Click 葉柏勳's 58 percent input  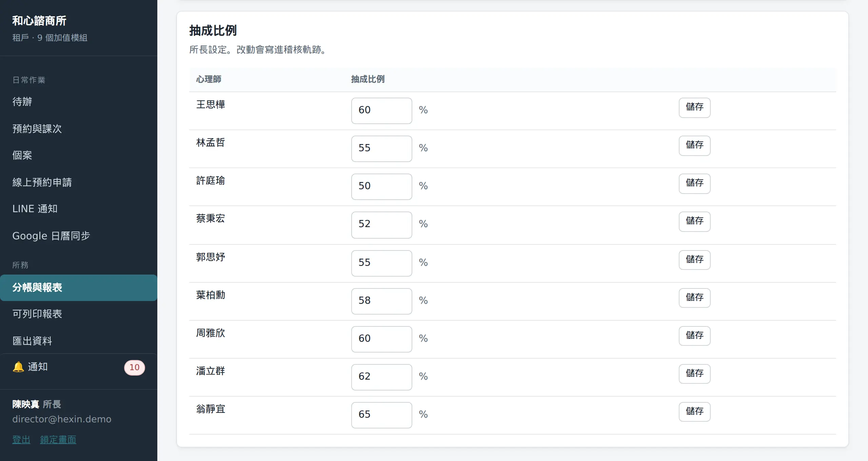[381, 301]
